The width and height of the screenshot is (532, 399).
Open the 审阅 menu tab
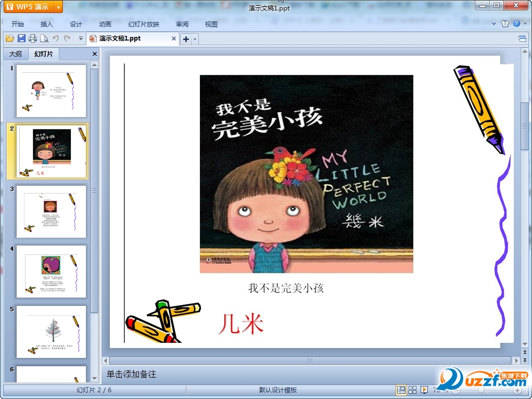tap(182, 24)
